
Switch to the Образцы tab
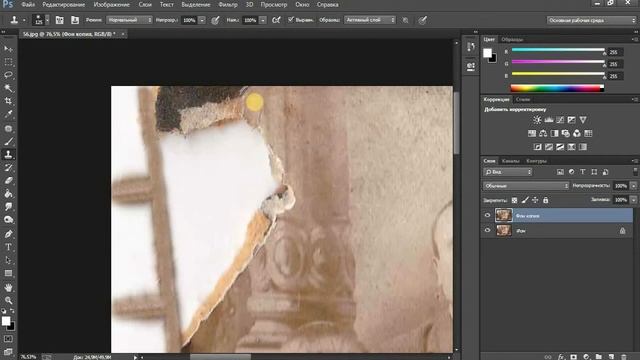click(x=512, y=40)
